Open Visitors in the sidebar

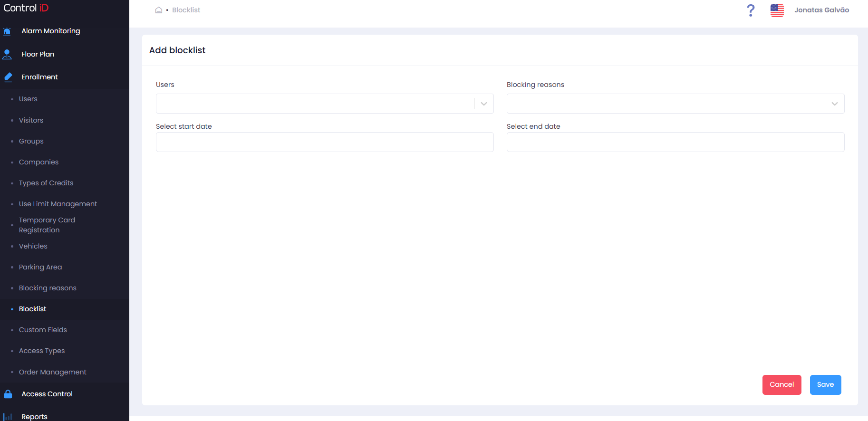pyautogui.click(x=31, y=120)
